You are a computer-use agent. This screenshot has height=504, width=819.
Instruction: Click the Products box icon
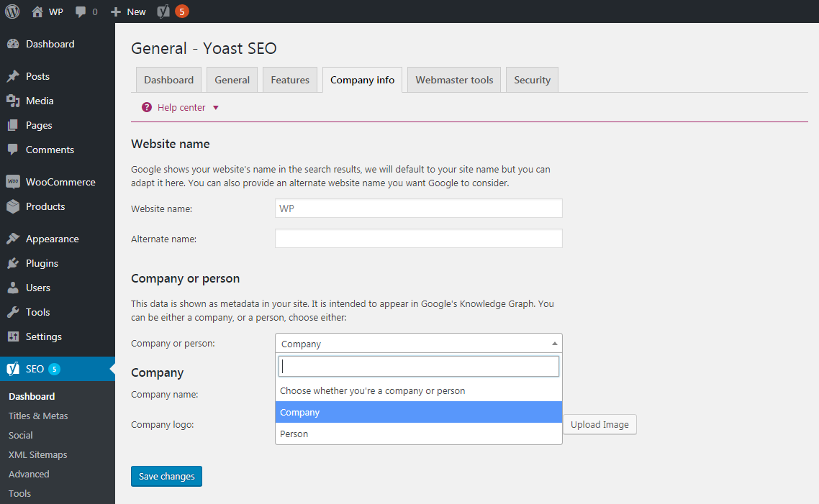point(13,206)
